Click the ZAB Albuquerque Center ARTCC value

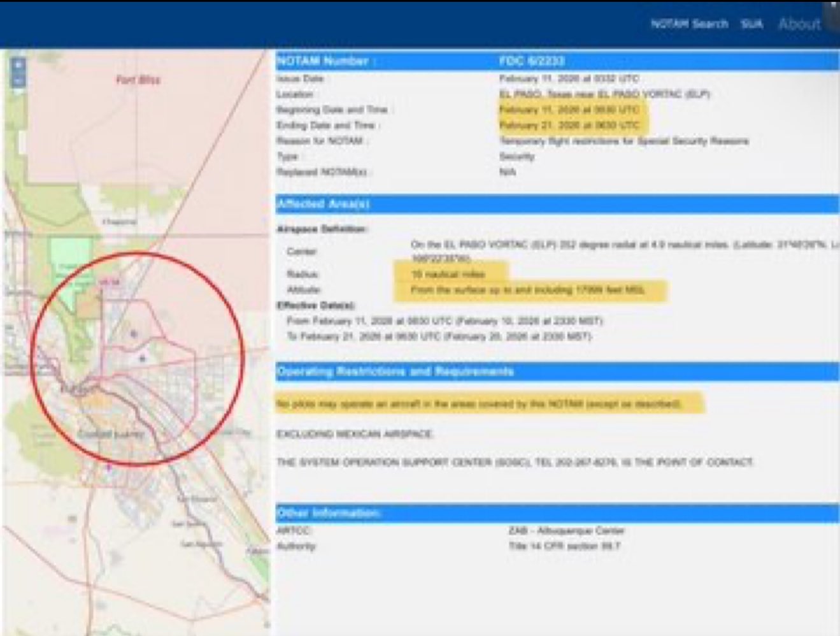(x=566, y=530)
